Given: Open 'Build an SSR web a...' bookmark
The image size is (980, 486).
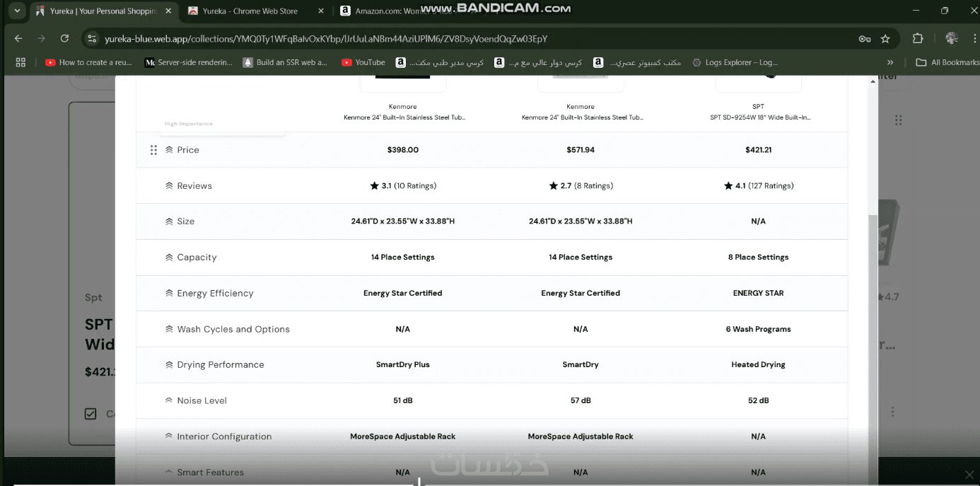Looking at the screenshot, I should (286, 62).
